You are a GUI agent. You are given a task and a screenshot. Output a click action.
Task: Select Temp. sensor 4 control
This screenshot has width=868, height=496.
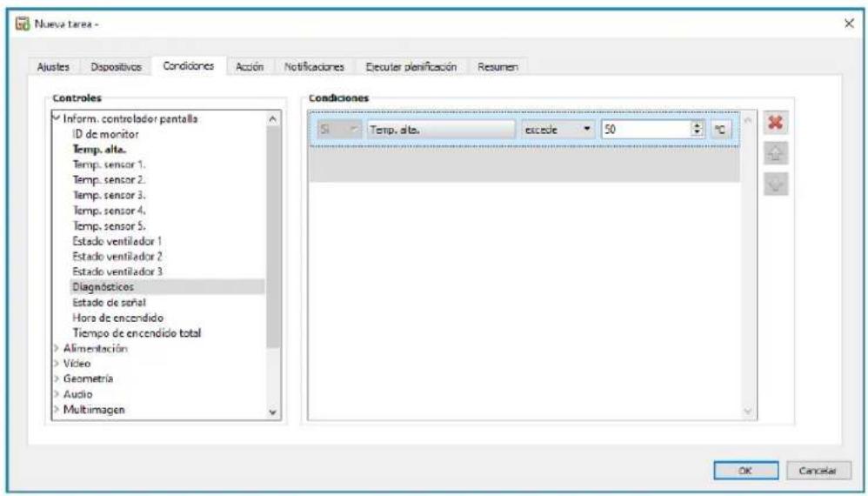[109, 211]
